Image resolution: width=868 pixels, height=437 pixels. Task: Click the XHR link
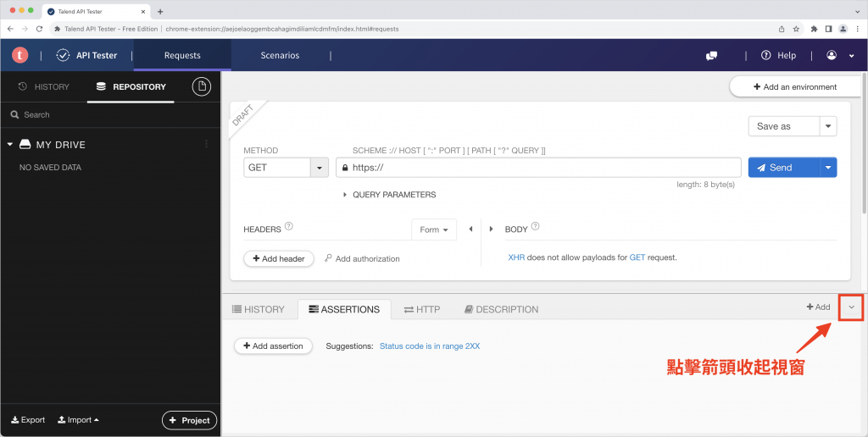pos(516,257)
